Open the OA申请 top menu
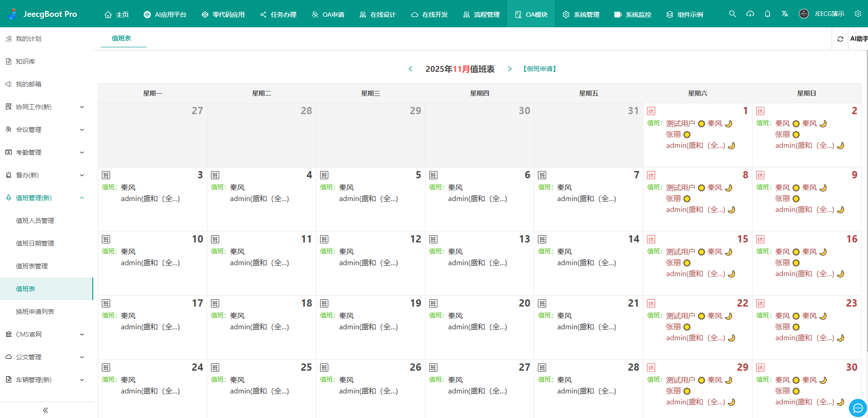The image size is (868, 418). pyautogui.click(x=328, y=15)
